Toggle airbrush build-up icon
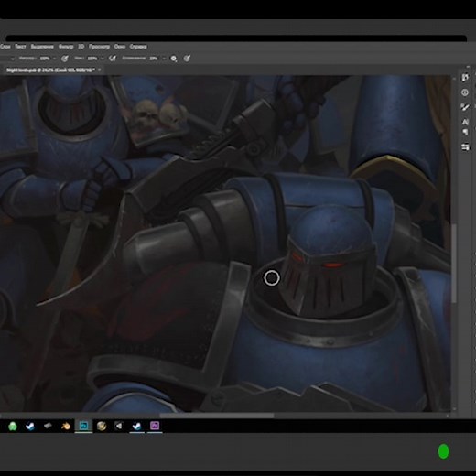 (113, 59)
